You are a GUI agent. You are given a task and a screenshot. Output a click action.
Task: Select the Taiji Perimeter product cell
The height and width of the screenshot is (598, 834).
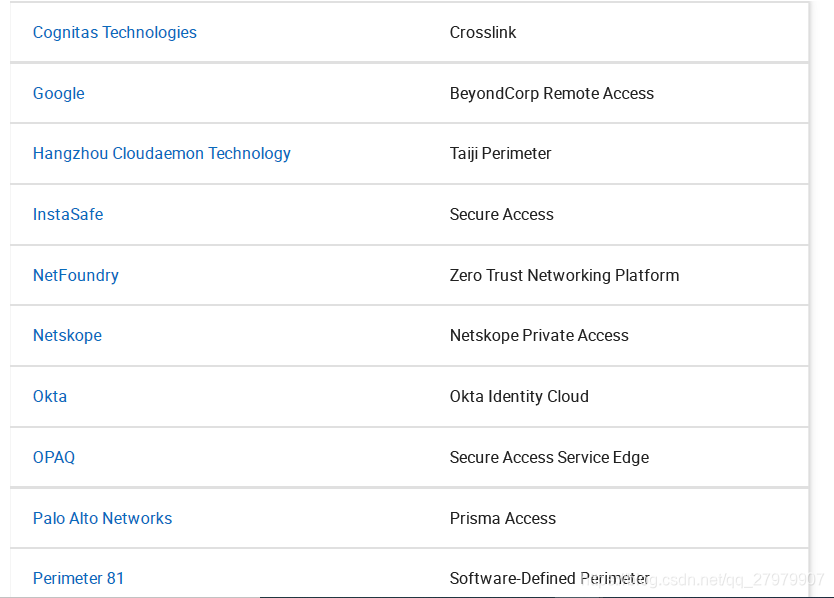pyautogui.click(x=501, y=153)
